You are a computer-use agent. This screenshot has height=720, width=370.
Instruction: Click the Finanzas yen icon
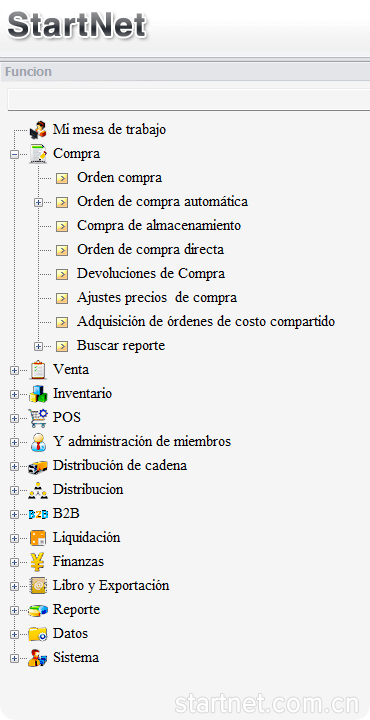pyautogui.click(x=38, y=562)
